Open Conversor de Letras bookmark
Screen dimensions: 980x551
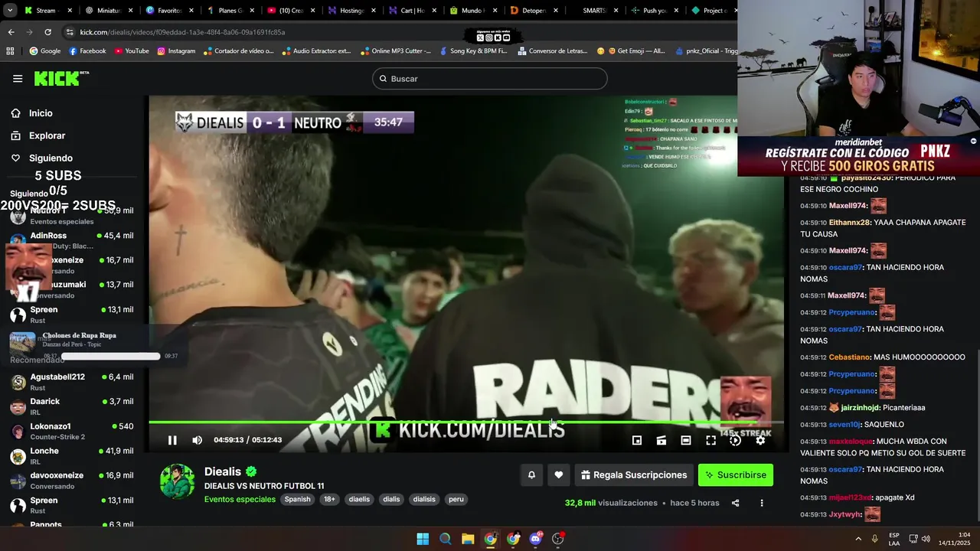tap(553, 51)
